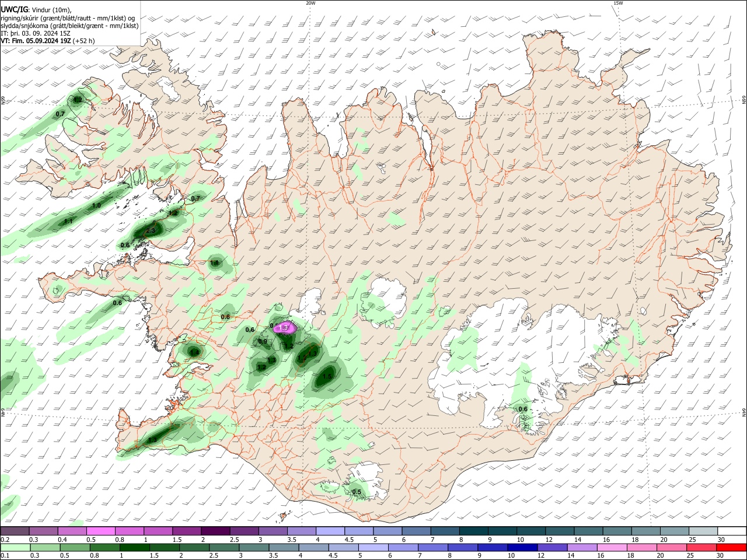The width and height of the screenshot is (747, 560).
Task: Click the 15W longitude label
Action: [x=618, y=3]
